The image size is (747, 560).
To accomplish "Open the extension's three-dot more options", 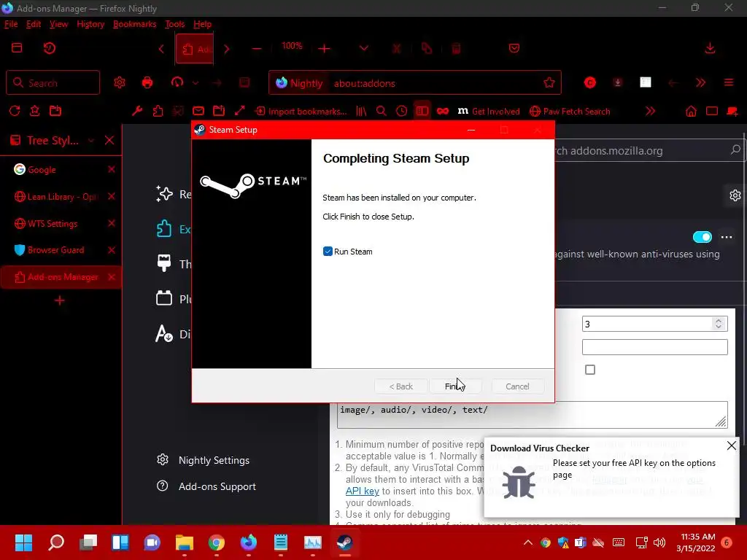I will coord(727,237).
